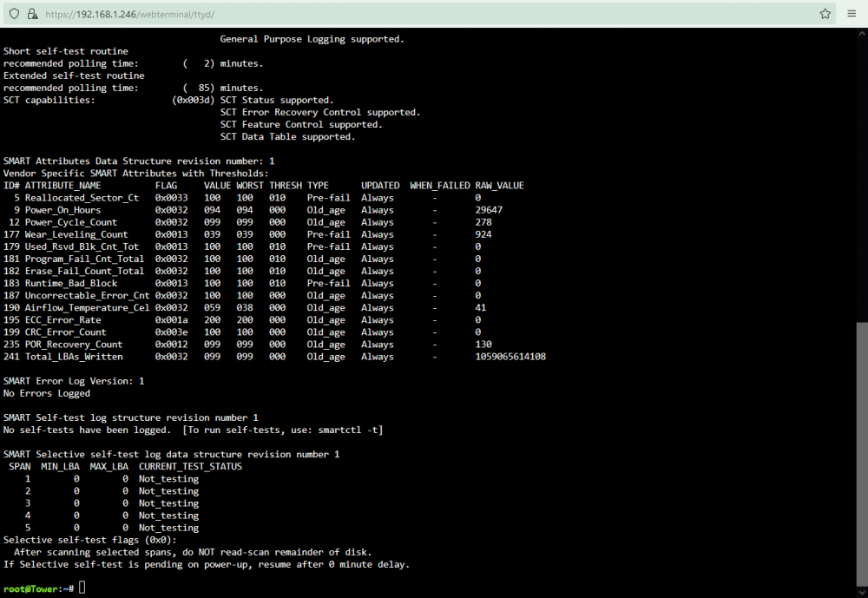Click the 'Extended self-test routine' line
The image size is (868, 598).
click(74, 76)
